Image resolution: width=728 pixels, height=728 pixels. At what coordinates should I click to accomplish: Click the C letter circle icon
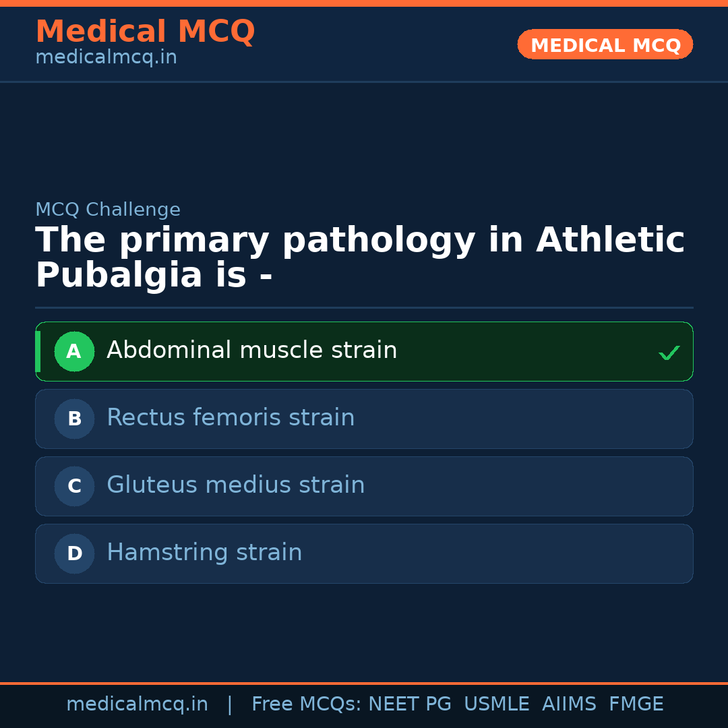(74, 486)
